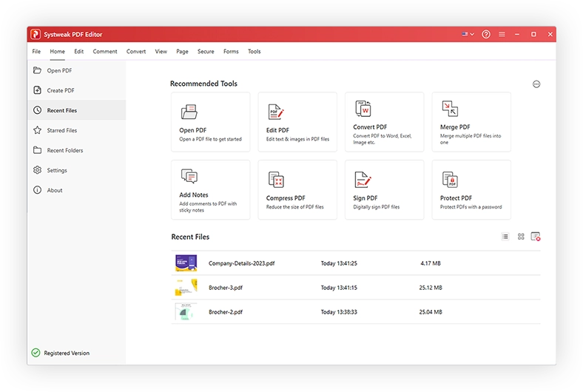Click the Open PDF tool icon
The image size is (583, 392).
pos(189,112)
